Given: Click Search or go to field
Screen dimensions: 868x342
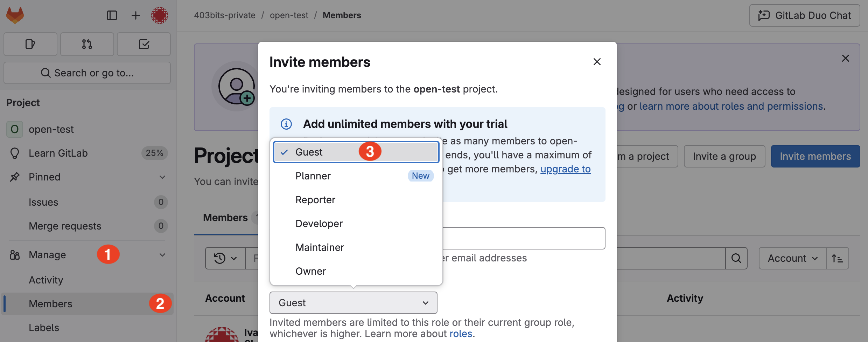Looking at the screenshot, I should (x=87, y=73).
